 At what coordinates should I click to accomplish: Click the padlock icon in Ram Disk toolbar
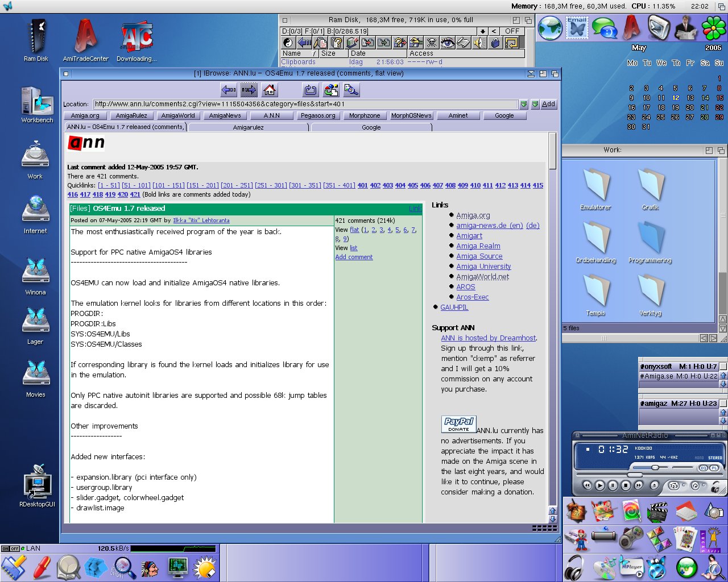pyautogui.click(x=495, y=43)
